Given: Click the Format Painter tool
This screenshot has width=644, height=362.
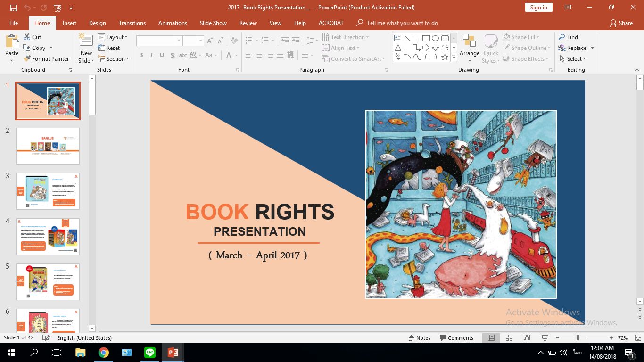Looking at the screenshot, I should (x=46, y=59).
